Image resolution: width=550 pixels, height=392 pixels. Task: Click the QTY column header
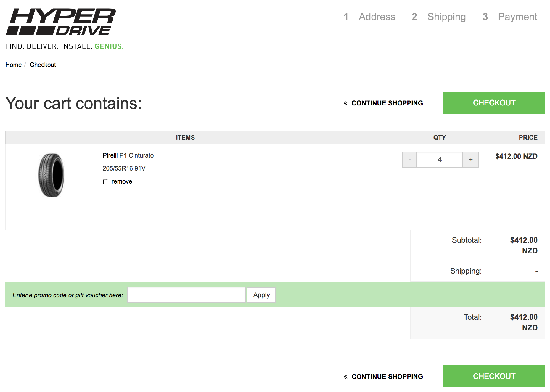440,138
